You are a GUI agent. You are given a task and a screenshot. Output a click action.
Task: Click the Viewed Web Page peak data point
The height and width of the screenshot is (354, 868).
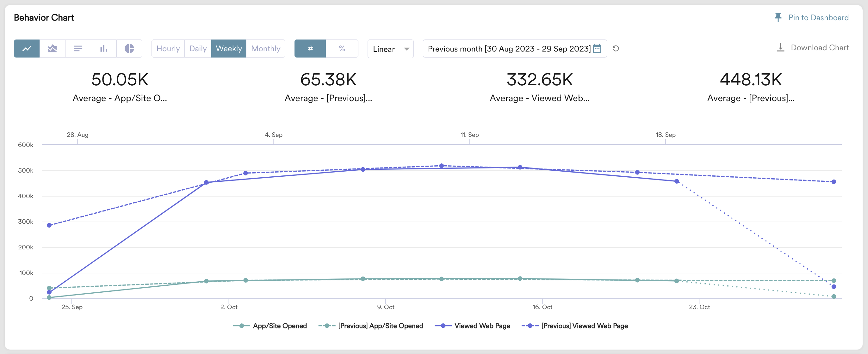[x=520, y=167]
